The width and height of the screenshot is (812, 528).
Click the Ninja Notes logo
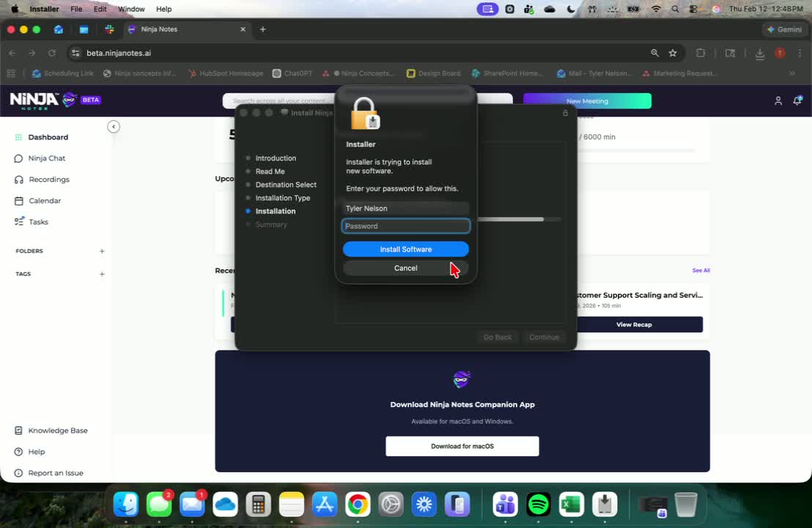[x=43, y=100]
